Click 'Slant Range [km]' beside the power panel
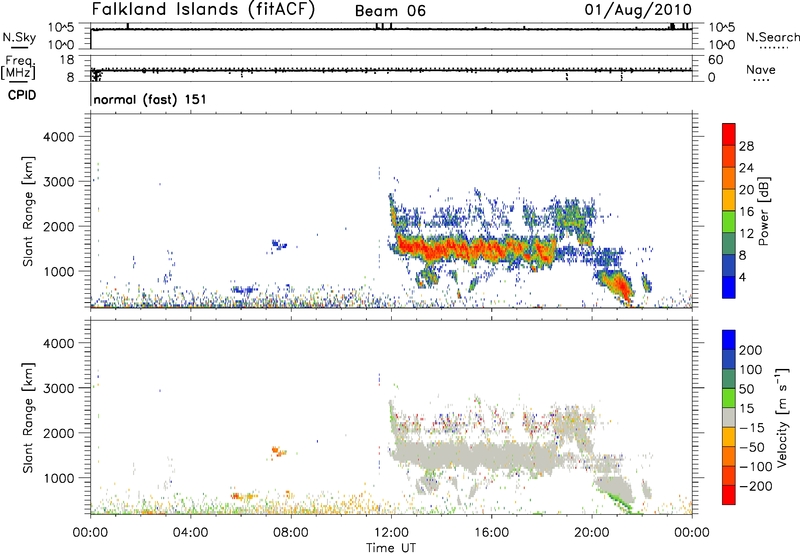The image size is (800, 554). coord(28,212)
